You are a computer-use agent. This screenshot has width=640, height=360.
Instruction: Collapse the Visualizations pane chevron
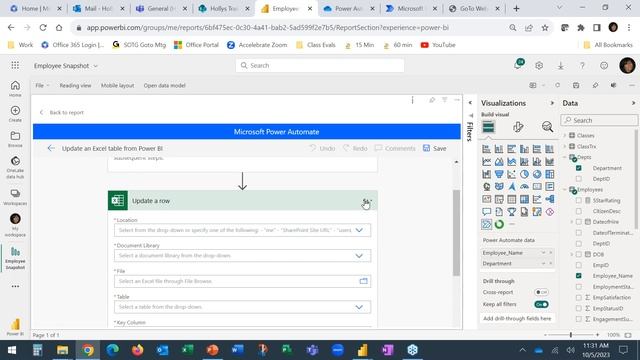552,103
